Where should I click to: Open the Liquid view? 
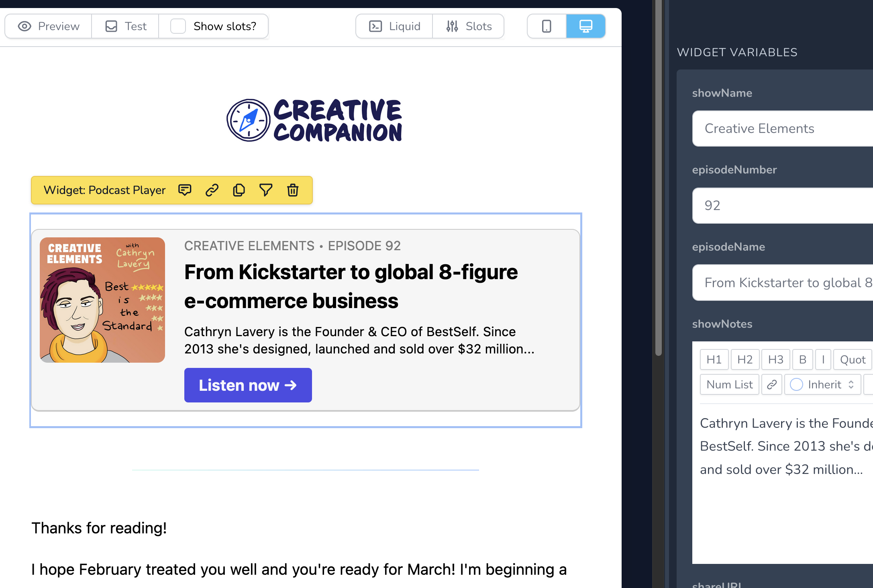[394, 27]
